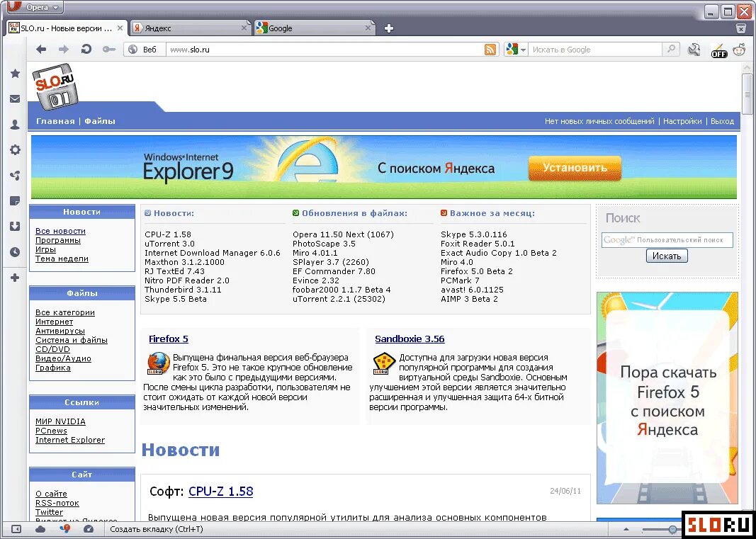
Task: Click the vertical page scrollbar thumb
Action: point(747,94)
